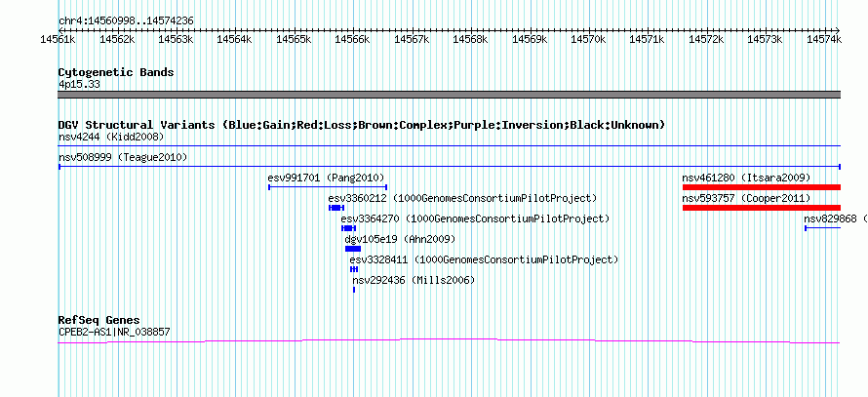
Task: Select the 14561k ruler tick label
Action: tap(59, 39)
